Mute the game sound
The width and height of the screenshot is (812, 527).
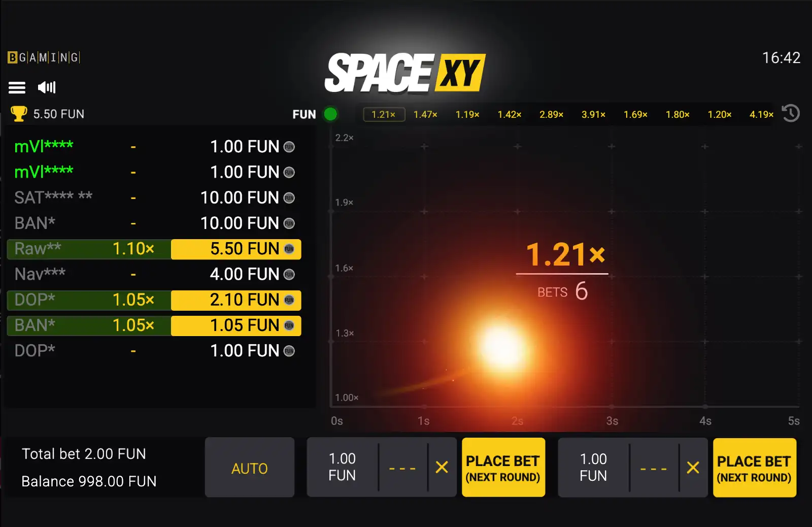pos(47,87)
